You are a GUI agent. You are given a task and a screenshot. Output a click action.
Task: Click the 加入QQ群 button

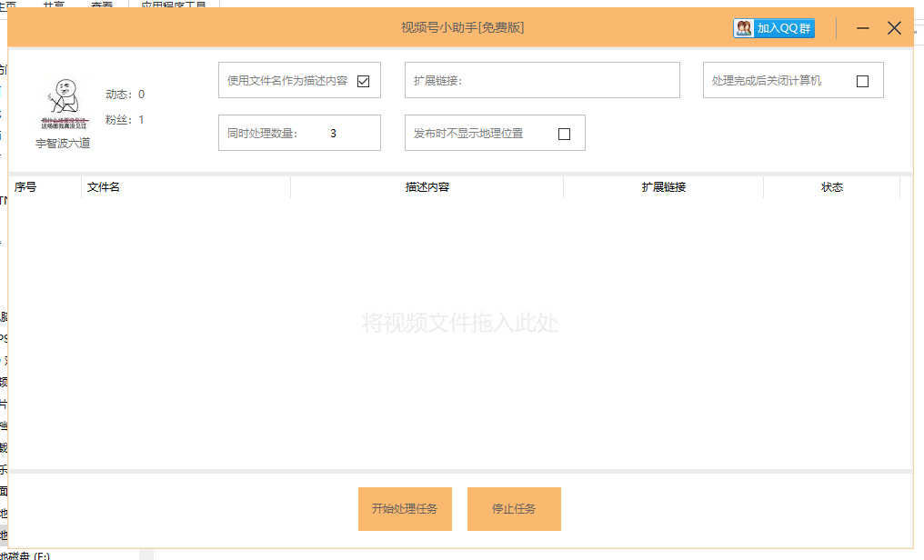point(774,27)
